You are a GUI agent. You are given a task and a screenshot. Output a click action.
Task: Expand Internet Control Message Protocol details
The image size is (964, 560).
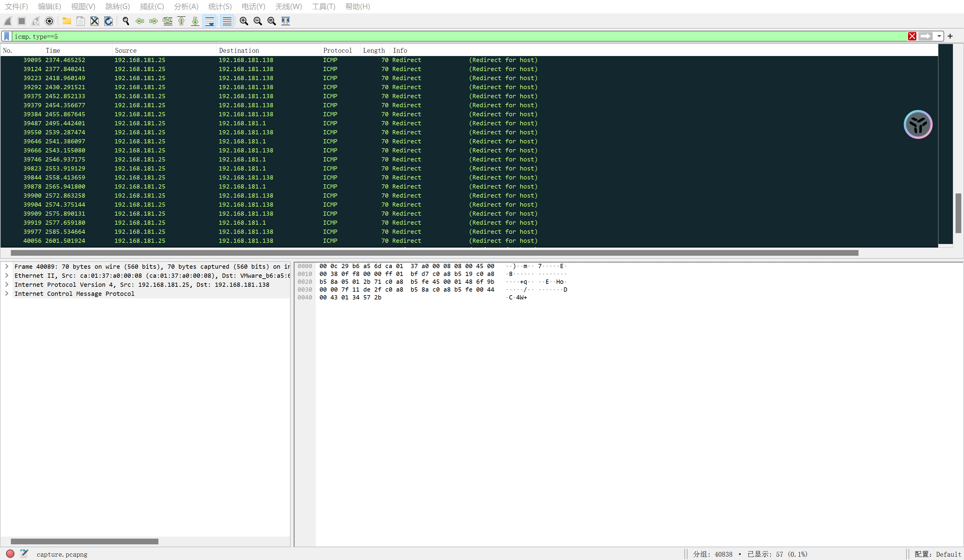click(x=7, y=294)
